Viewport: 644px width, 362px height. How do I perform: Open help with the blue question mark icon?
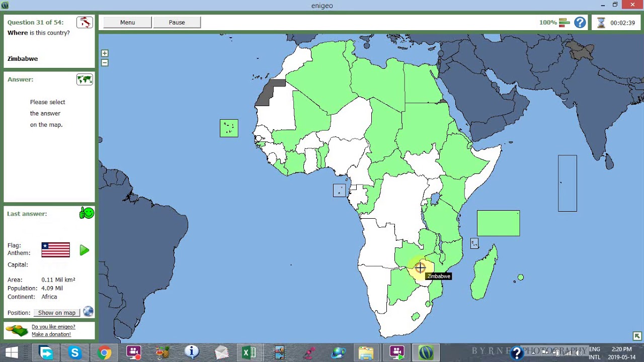[x=580, y=22]
